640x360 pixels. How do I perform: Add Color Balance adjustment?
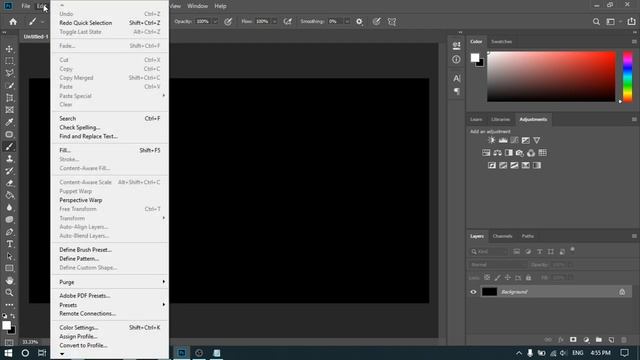point(497,153)
